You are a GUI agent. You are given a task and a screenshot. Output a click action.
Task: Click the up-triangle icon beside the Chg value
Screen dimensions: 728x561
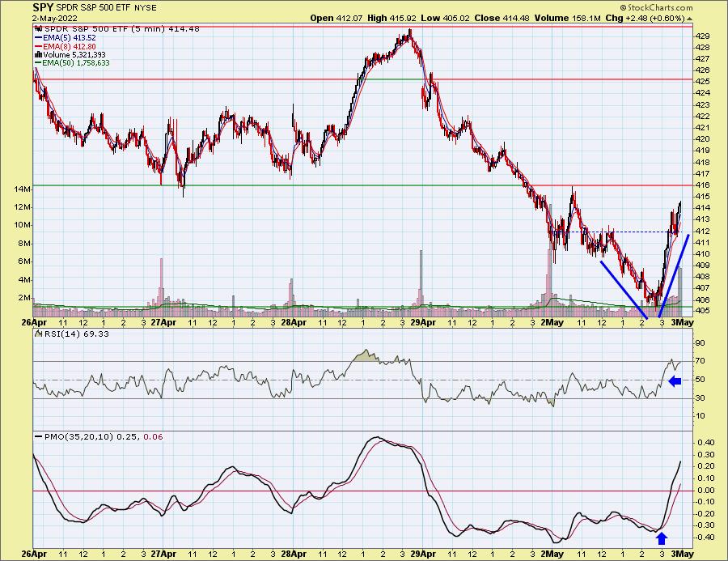coord(689,19)
